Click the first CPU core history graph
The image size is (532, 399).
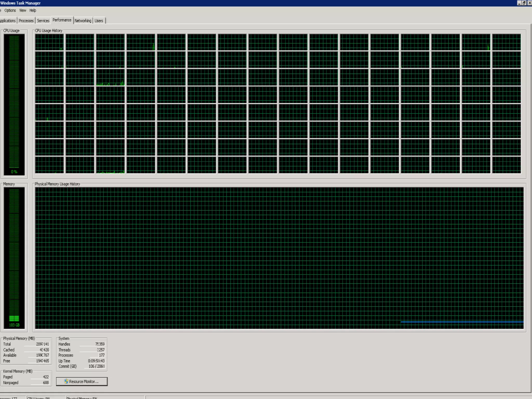click(x=49, y=42)
